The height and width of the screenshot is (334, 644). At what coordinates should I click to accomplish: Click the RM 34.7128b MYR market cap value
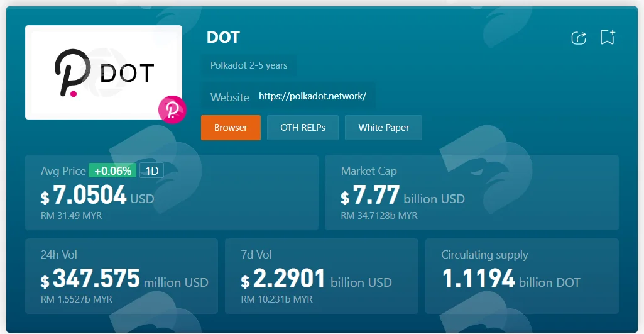click(x=379, y=216)
